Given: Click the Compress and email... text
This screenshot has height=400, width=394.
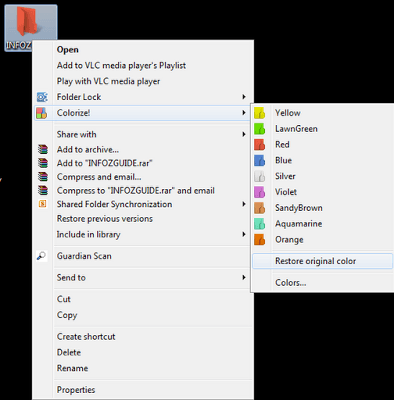Looking at the screenshot, I should pyautogui.click(x=99, y=177).
